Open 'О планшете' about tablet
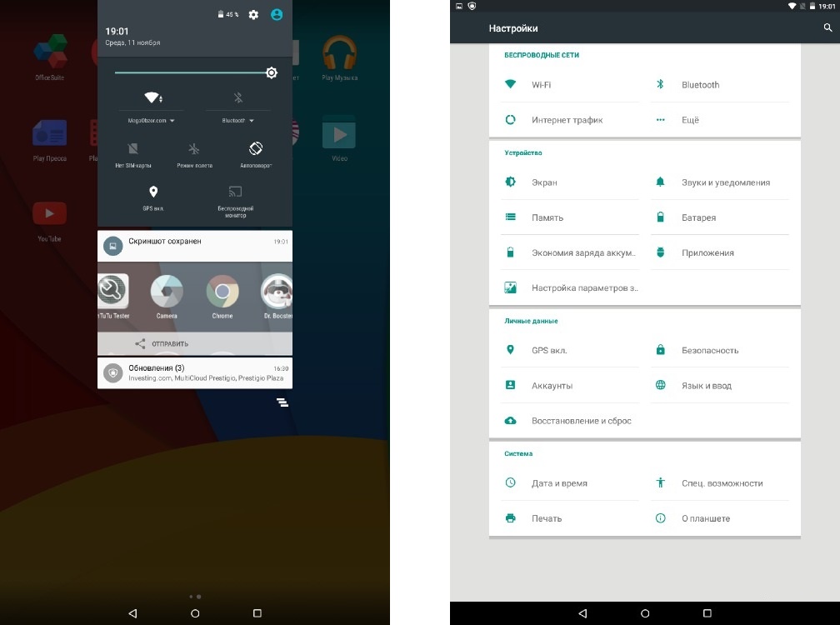Viewport: 840px width, 625px height. 720,518
